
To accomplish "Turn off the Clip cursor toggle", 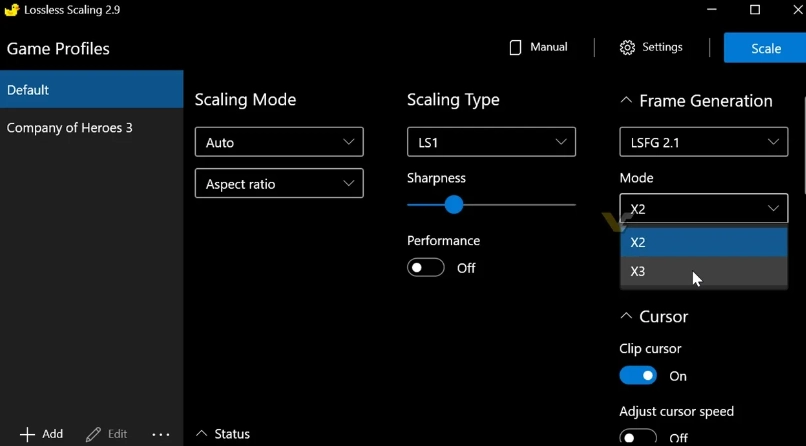I will 638,376.
